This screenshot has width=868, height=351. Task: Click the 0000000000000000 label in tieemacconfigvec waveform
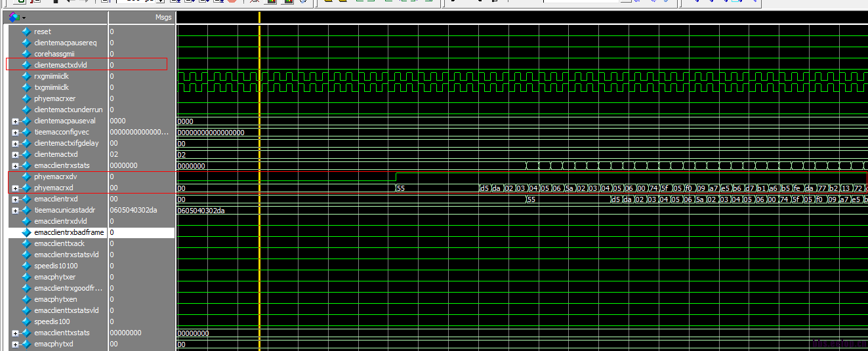211,132
